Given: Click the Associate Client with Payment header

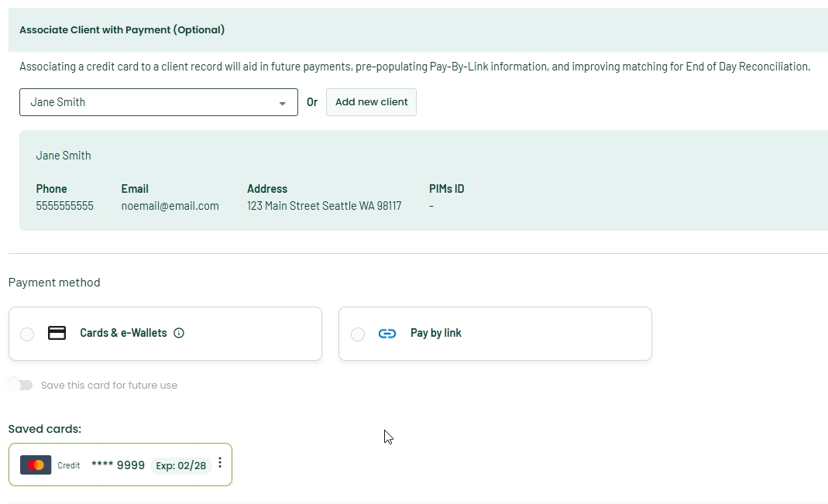Looking at the screenshot, I should 122,29.
